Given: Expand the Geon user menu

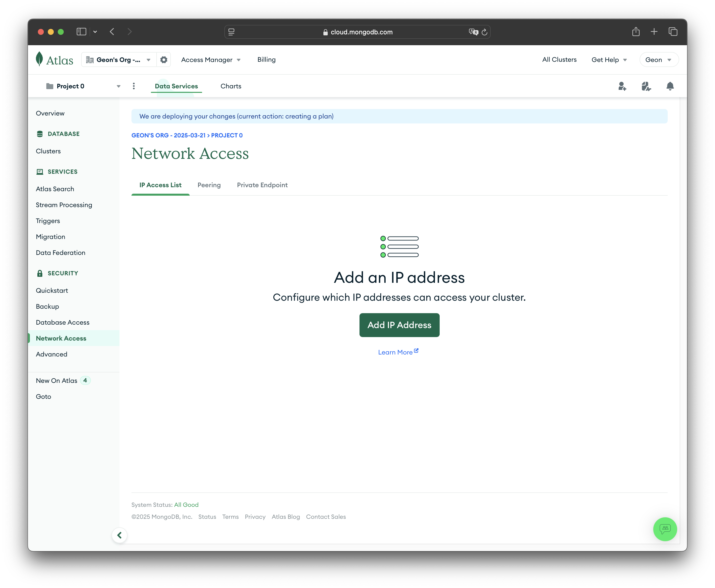Looking at the screenshot, I should 658,59.
